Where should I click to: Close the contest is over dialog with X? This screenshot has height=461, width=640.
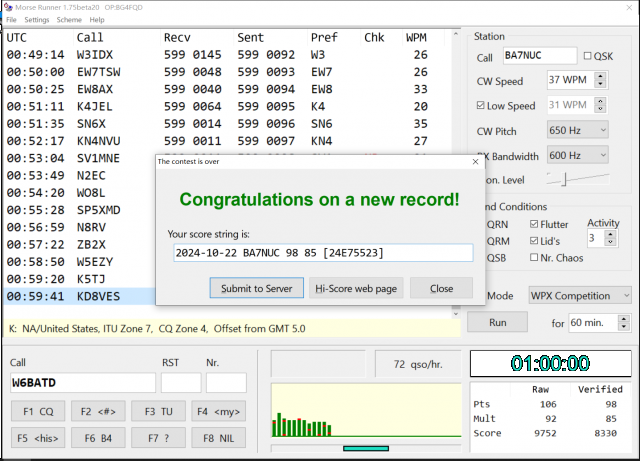(x=475, y=162)
